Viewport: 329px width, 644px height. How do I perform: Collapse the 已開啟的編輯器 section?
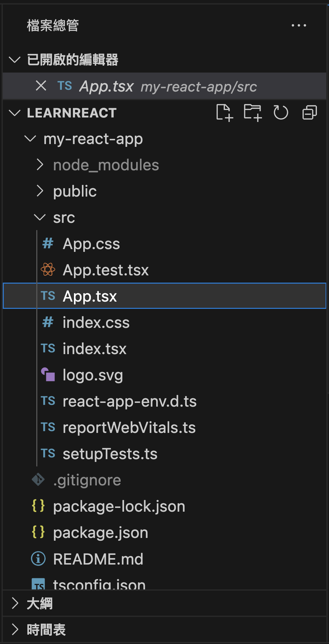15,60
